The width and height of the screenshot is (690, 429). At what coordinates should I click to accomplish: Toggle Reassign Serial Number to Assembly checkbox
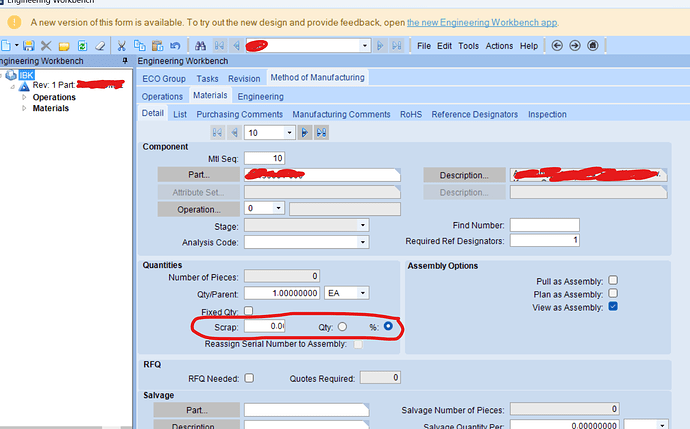[x=359, y=344]
